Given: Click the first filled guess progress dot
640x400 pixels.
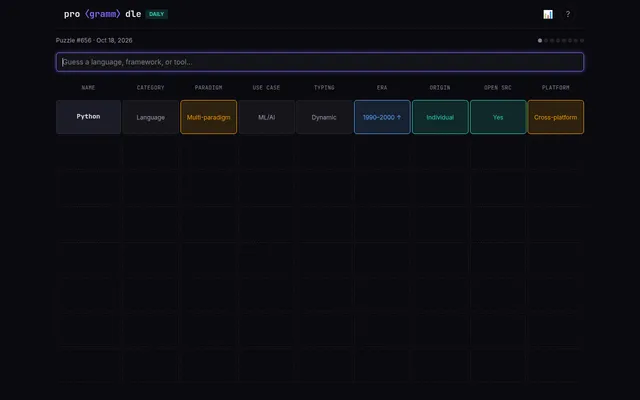Looking at the screenshot, I should pyautogui.click(x=540, y=40).
